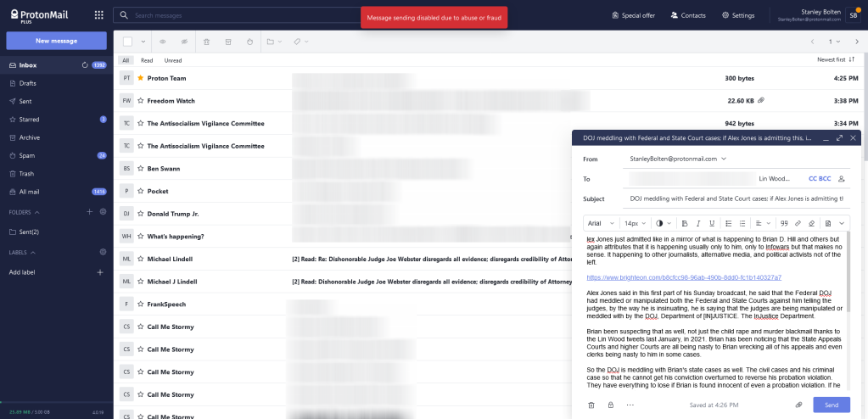Open the Arial font dropdown

(x=602, y=223)
